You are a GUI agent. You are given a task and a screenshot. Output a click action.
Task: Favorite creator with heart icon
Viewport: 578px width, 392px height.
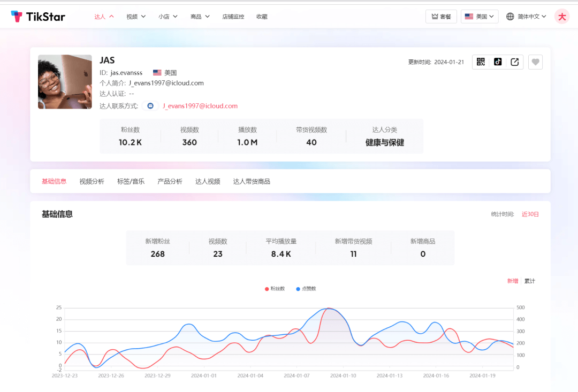click(535, 62)
